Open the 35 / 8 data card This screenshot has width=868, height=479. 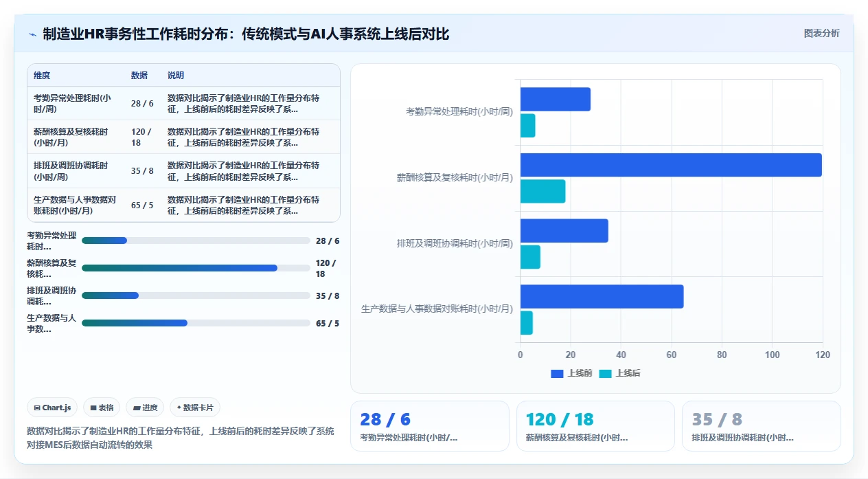pyautogui.click(x=762, y=426)
